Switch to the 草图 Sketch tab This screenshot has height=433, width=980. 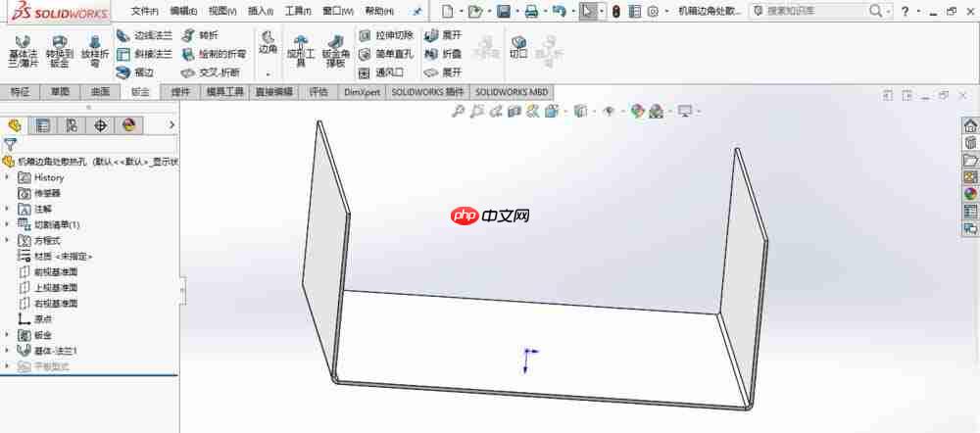coord(60,92)
